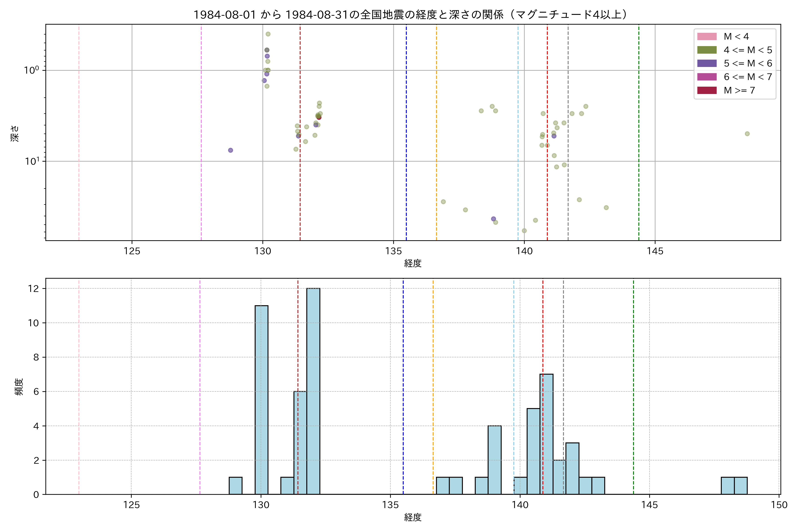Click the magenta 6 <= M < 7 legend swatch
This screenshot has height=532, width=798.
[x=707, y=77]
